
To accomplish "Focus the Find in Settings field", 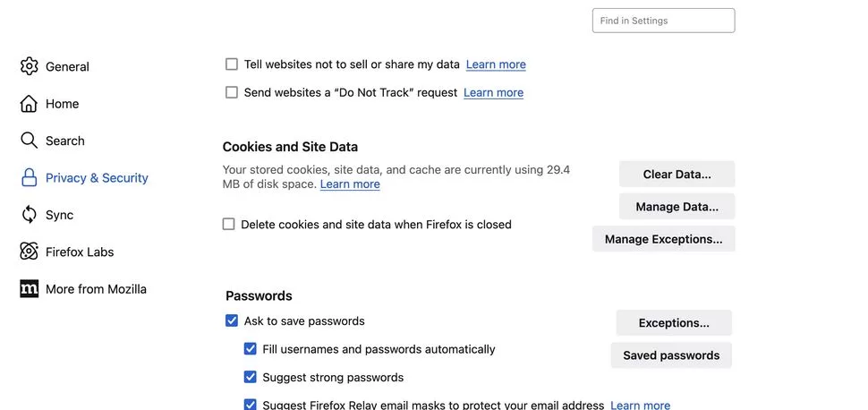I will click(664, 21).
